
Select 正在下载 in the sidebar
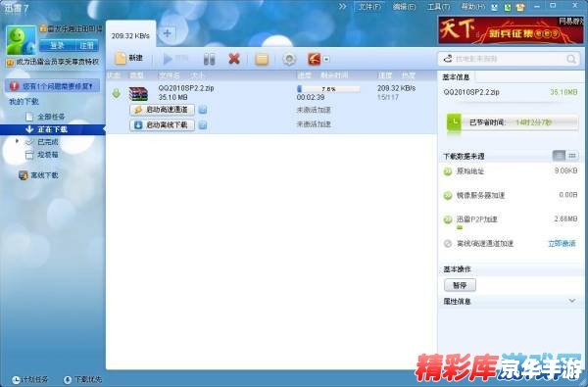[52, 129]
